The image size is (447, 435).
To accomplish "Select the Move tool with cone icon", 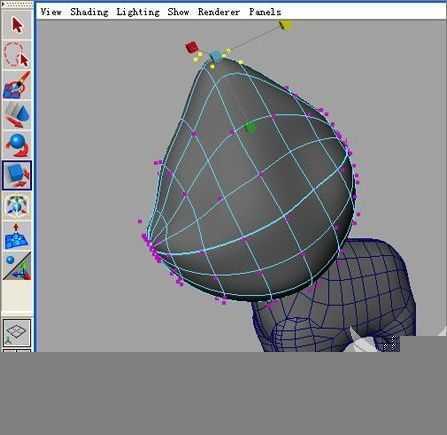I will (17, 115).
